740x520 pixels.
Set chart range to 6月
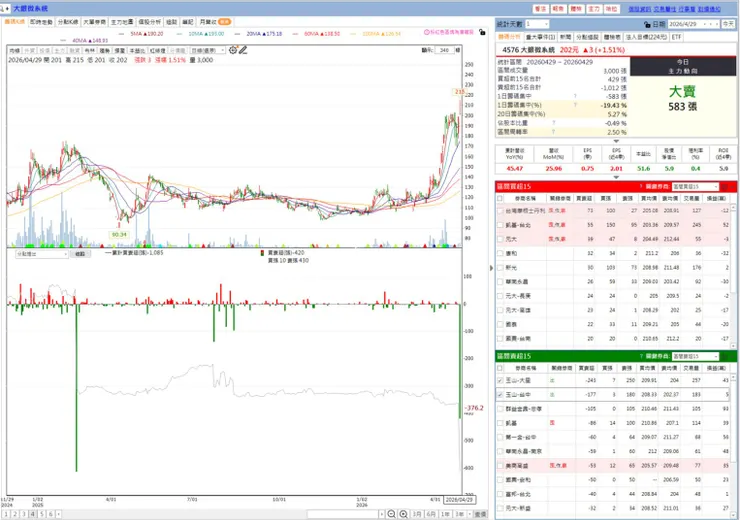[x=431, y=514]
